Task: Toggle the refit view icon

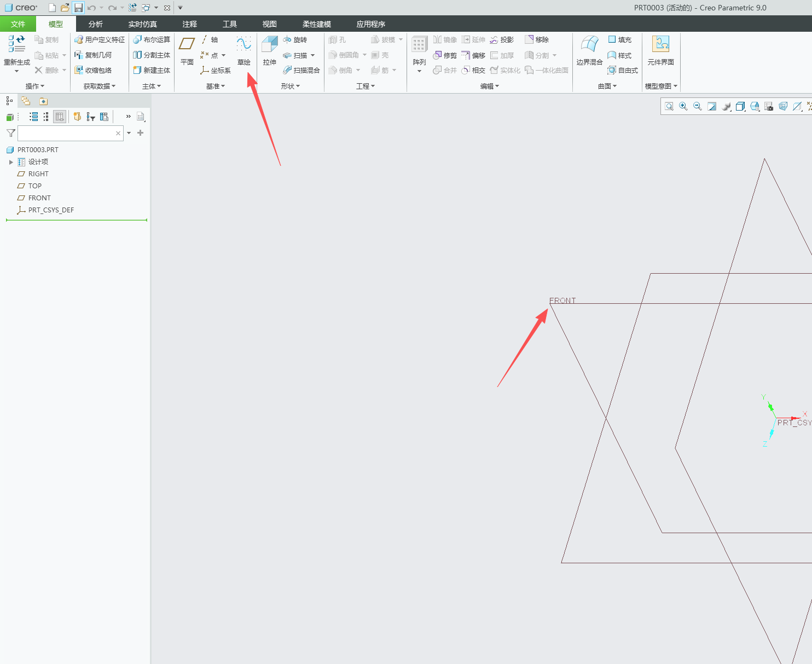Action: (669, 106)
